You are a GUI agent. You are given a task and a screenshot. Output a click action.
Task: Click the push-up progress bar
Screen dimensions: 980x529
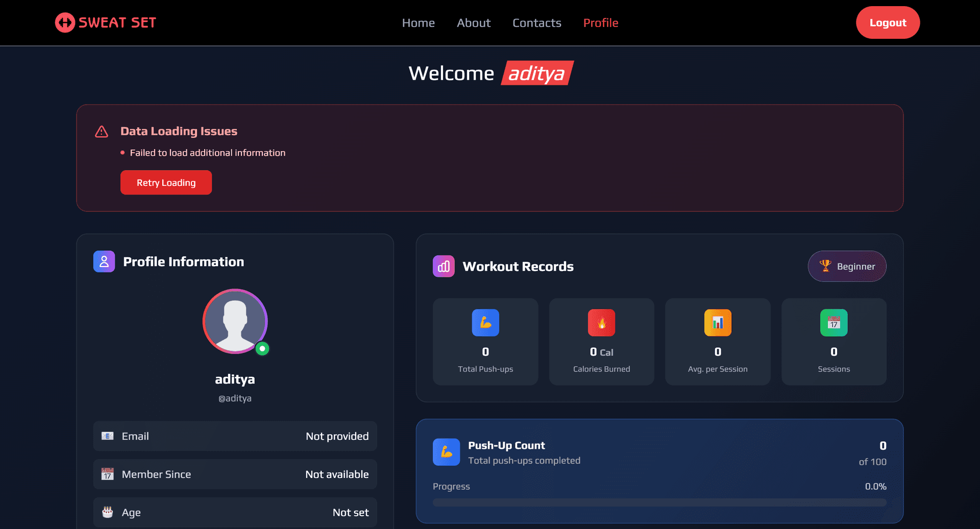(659, 502)
